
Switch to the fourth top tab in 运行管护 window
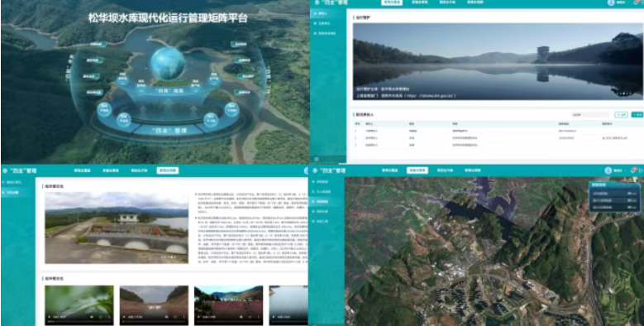(475, 2)
